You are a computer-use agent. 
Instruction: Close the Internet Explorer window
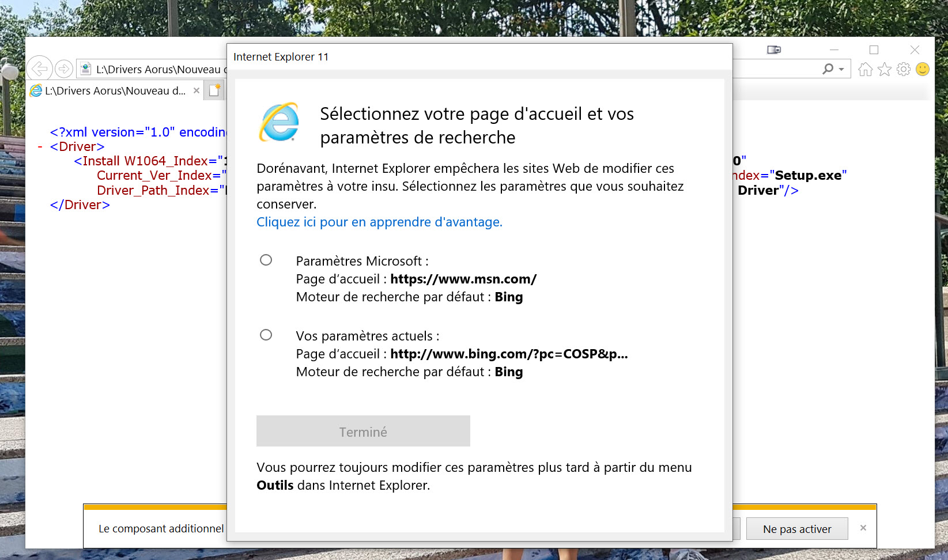pos(915,50)
